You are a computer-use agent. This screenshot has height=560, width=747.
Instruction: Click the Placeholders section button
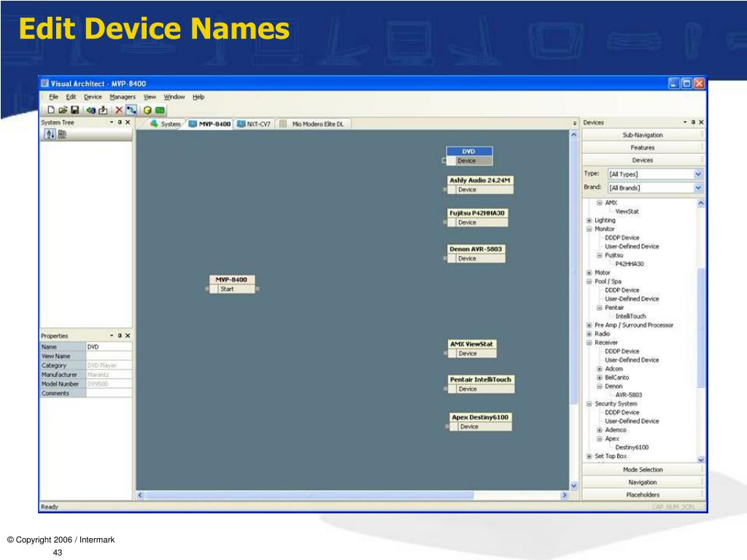pos(643,495)
